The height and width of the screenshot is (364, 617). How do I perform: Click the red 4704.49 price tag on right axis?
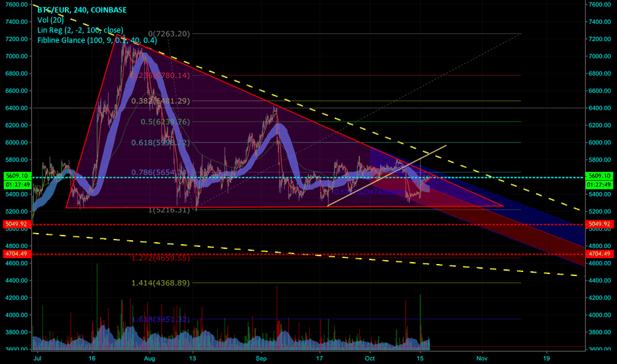click(x=600, y=254)
